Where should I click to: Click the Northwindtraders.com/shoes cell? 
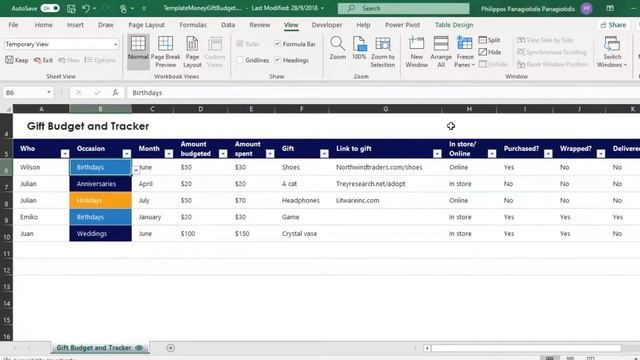[x=385, y=167]
